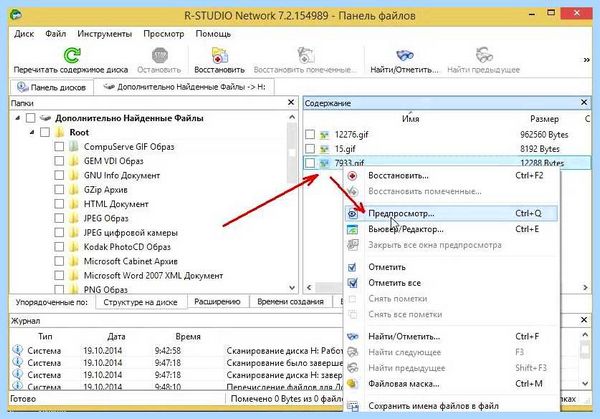
Task: Click the Восстановить toolbar icon
Action: click(220, 55)
